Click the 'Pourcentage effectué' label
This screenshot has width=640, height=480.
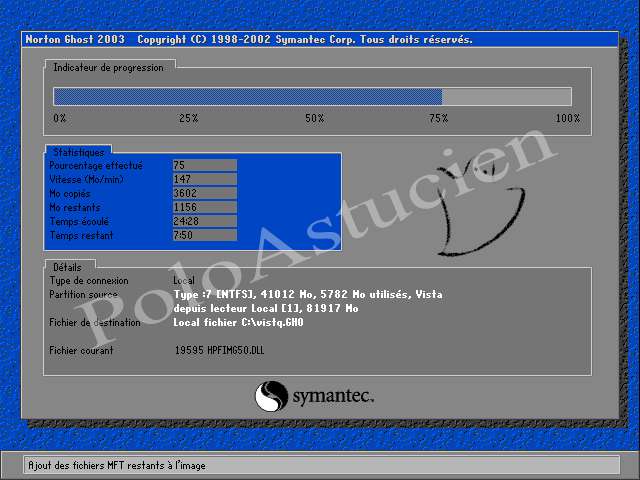(96, 166)
